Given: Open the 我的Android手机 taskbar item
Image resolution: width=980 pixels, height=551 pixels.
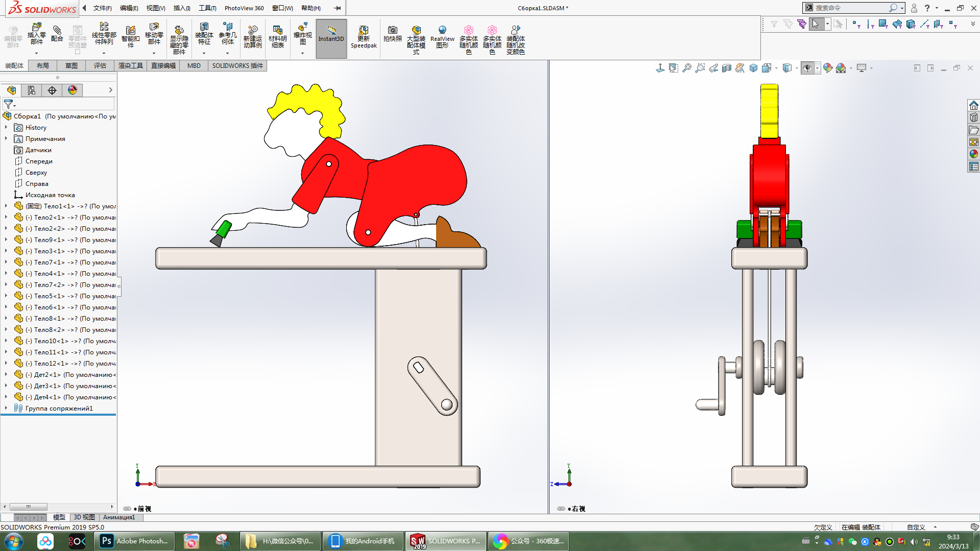Looking at the screenshot, I should 363,541.
